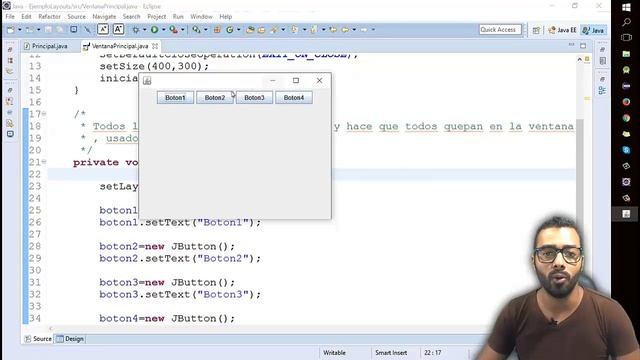Click the Search toolbar icon
This screenshot has height=360, width=640.
[196, 29]
